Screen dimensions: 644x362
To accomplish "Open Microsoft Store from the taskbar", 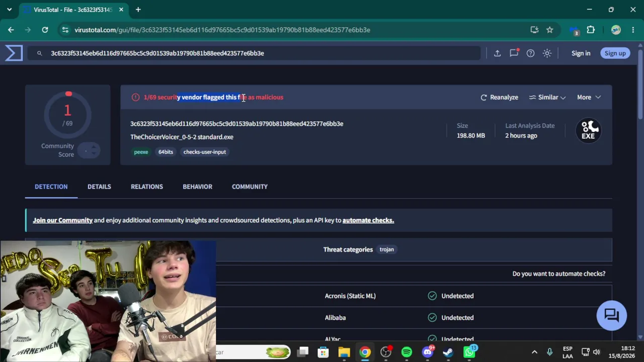I will [x=323, y=352].
